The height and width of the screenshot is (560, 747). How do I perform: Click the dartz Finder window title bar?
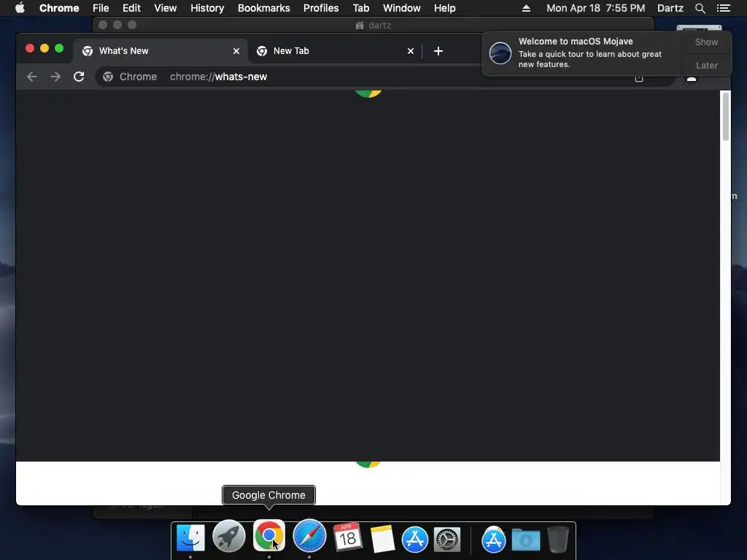[373, 25]
